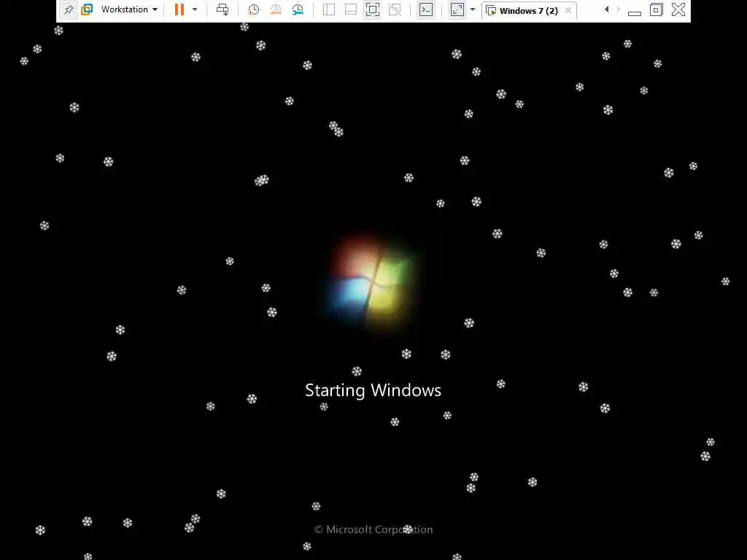The width and height of the screenshot is (747, 560).
Task: Select the Windows 7 (2) tab
Action: pyautogui.click(x=529, y=10)
